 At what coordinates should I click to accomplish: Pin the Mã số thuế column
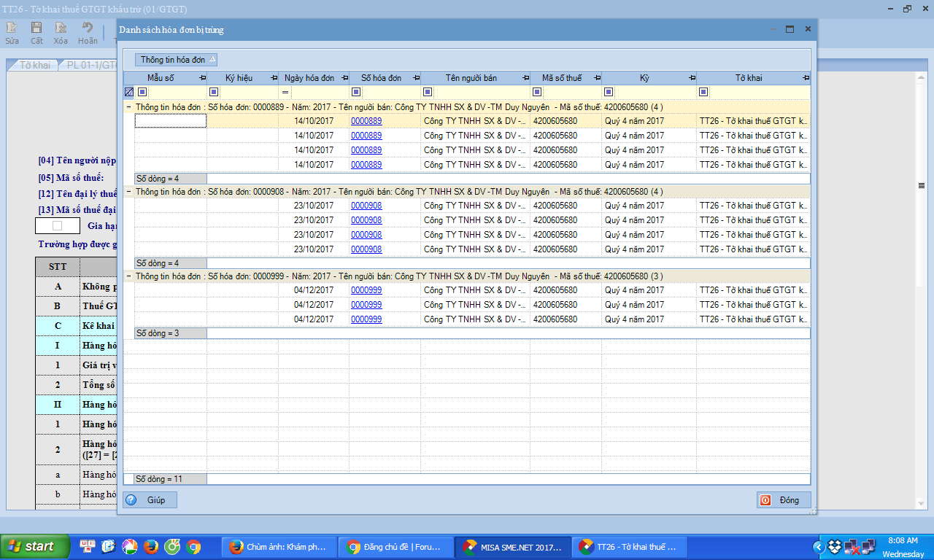coord(597,77)
